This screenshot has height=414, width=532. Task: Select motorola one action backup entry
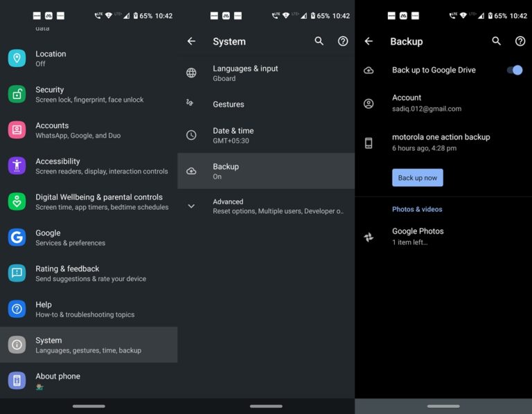coord(441,142)
